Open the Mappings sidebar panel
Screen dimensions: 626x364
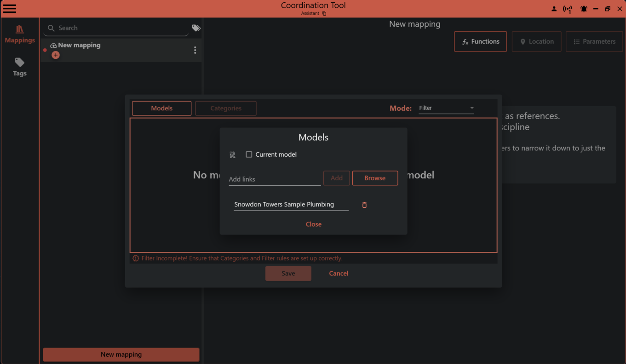[19, 34]
